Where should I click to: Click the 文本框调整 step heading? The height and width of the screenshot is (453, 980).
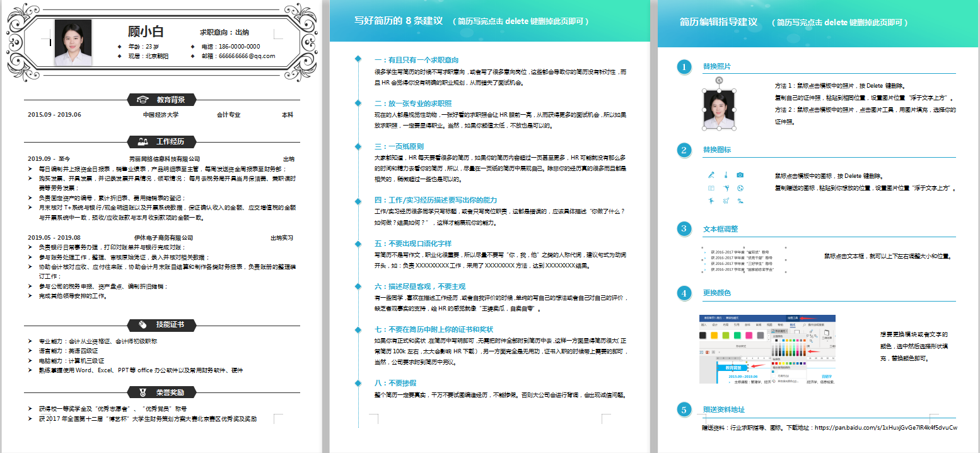[x=720, y=229]
